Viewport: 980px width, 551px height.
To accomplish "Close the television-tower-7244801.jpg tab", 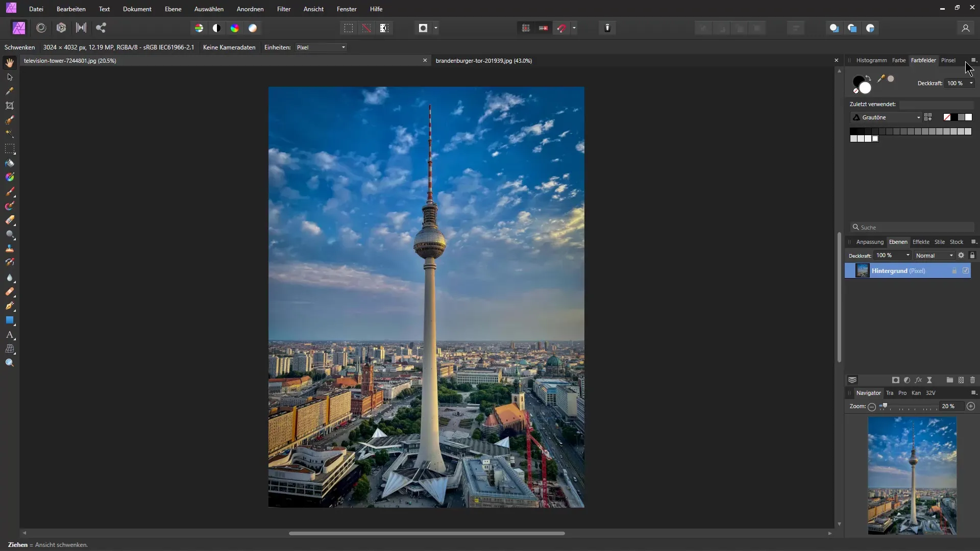I will (425, 61).
